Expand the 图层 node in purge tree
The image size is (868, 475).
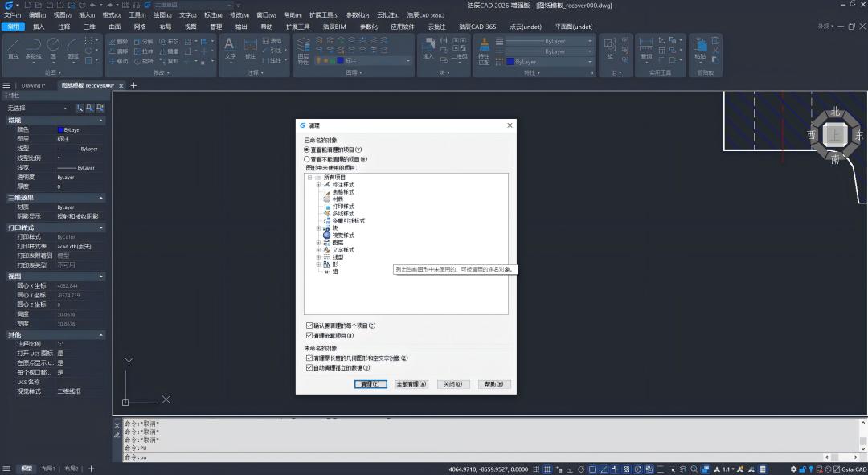click(318, 243)
